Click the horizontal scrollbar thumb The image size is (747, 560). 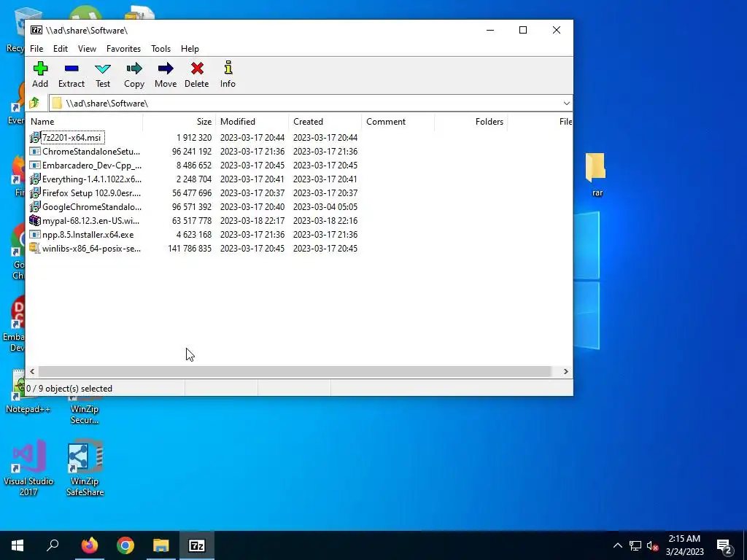(x=295, y=371)
